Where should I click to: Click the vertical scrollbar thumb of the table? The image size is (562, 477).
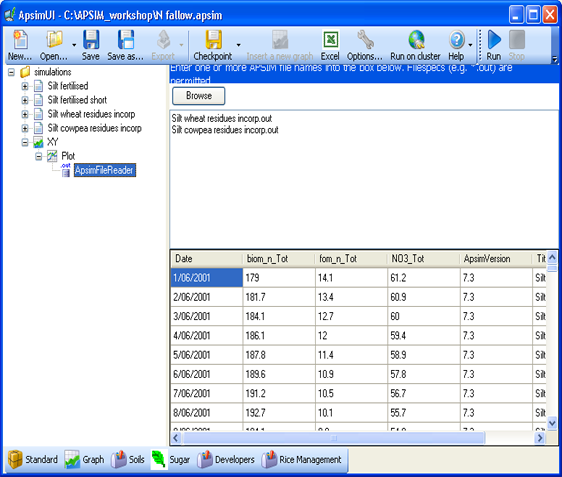click(x=552, y=268)
